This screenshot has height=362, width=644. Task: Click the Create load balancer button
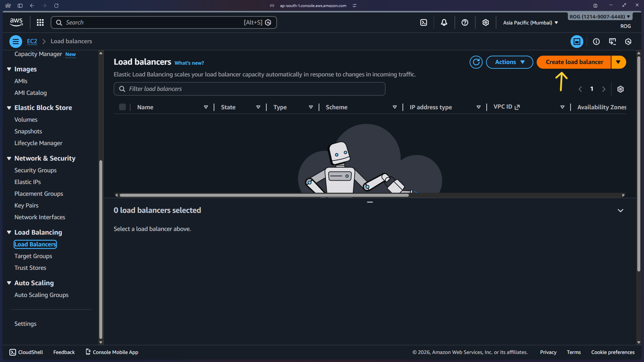click(574, 62)
